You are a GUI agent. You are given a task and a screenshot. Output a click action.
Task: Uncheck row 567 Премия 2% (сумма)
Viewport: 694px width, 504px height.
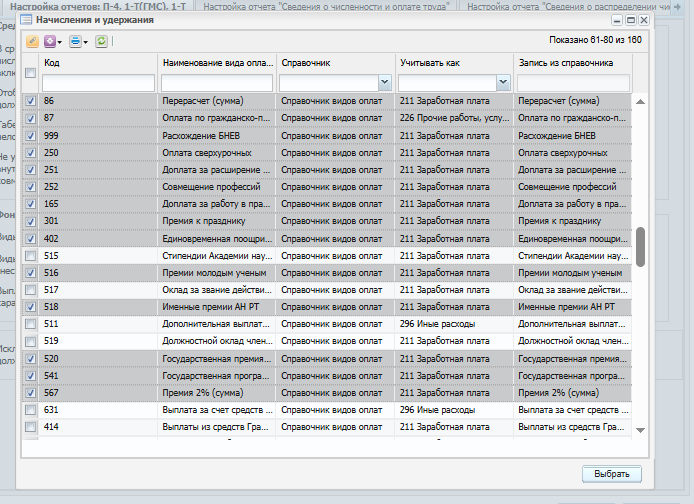(31, 393)
